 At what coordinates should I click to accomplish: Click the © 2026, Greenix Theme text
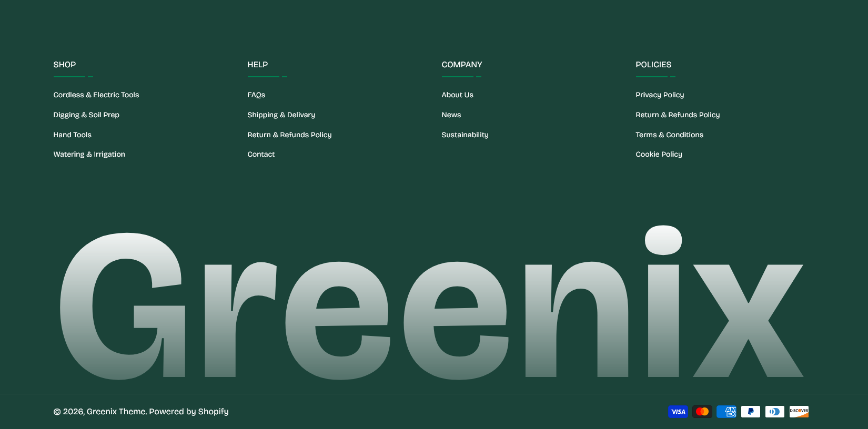pyautogui.click(x=100, y=412)
